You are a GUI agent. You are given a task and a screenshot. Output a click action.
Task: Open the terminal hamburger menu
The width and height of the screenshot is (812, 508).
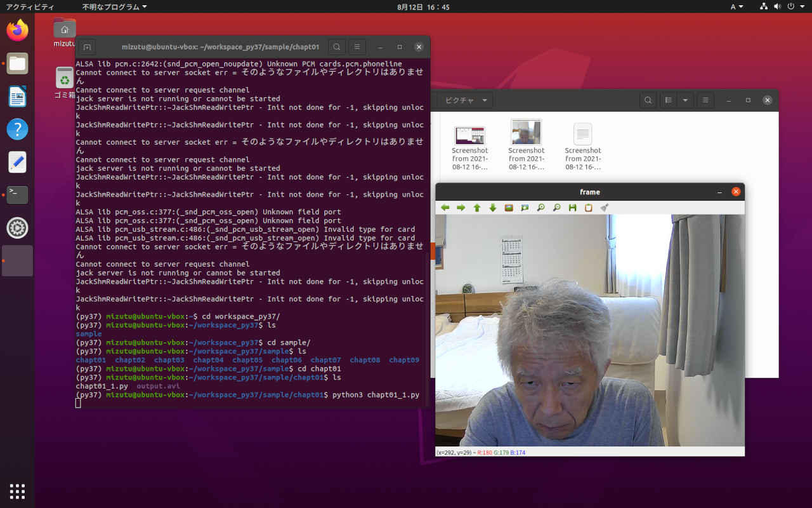[x=357, y=47]
